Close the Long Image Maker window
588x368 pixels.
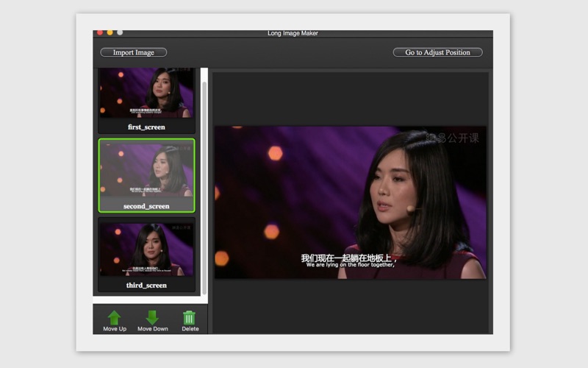pyautogui.click(x=100, y=32)
